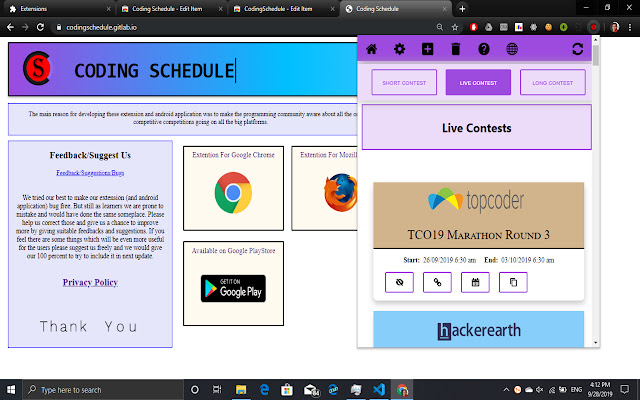The width and height of the screenshot is (640, 400).
Task: Go back in browser history
Action: [x=10, y=27]
